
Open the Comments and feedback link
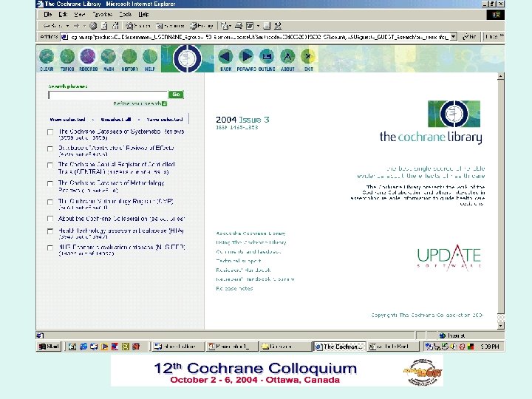[x=248, y=252]
